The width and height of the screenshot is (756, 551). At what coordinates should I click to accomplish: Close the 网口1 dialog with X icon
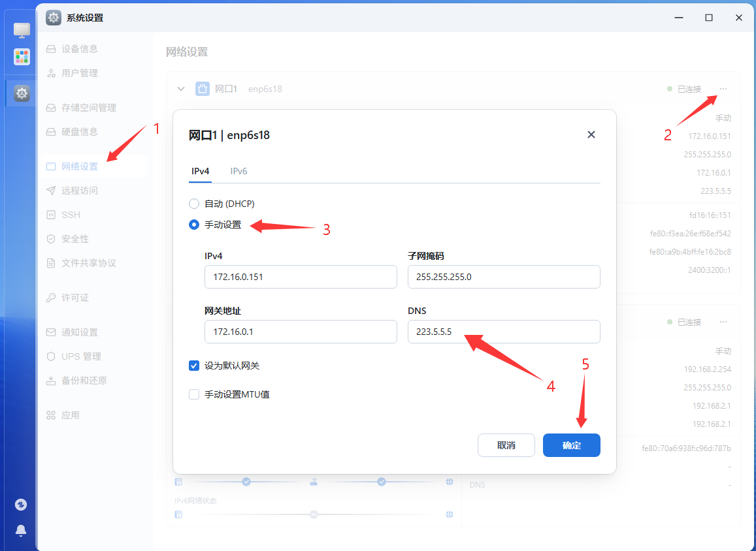(591, 134)
